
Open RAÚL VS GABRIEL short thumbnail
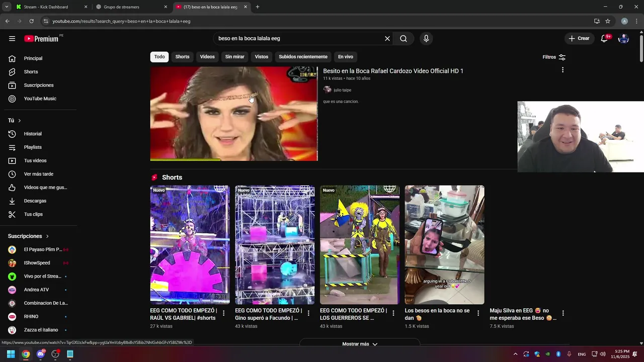(190, 245)
